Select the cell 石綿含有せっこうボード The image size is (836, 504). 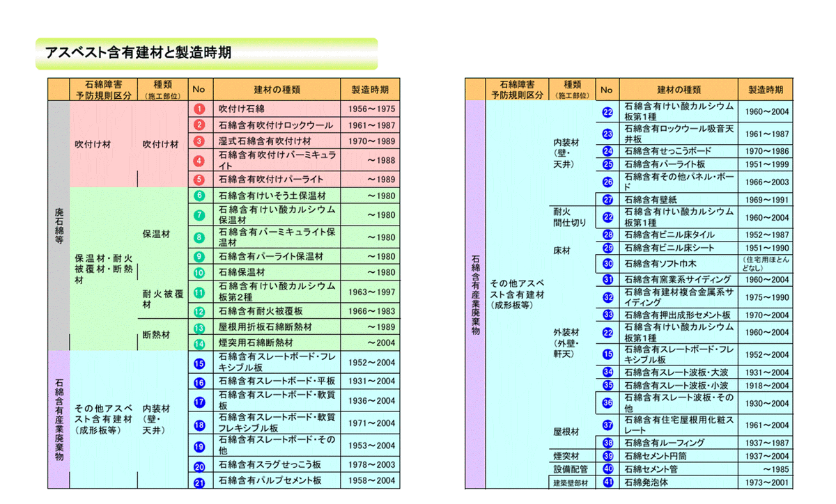pyautogui.click(x=678, y=151)
